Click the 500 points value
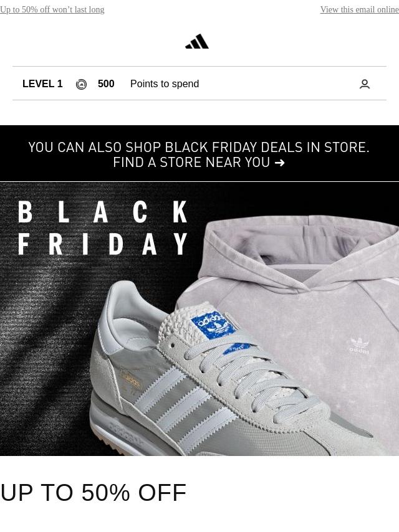Image resolution: width=399 pixels, height=532 pixels. pyautogui.click(x=106, y=84)
